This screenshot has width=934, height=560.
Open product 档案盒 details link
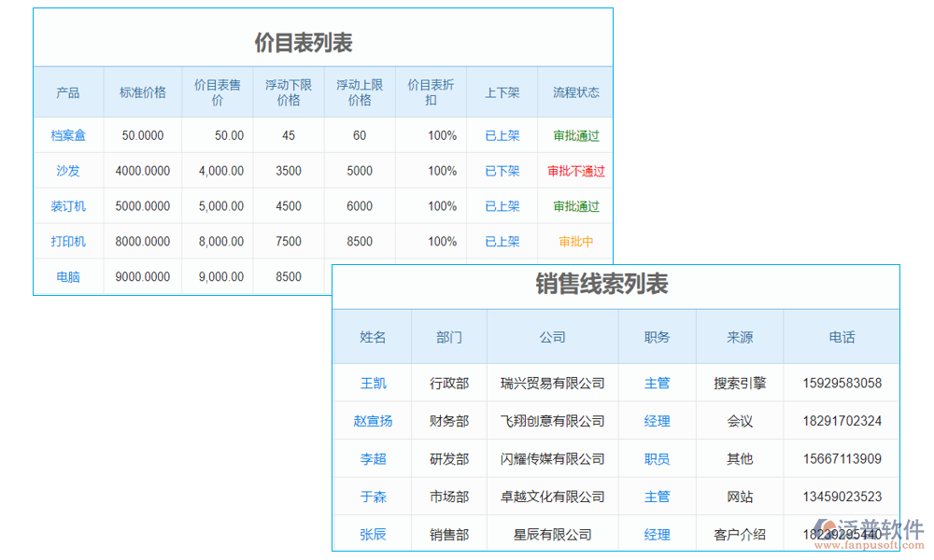67,134
